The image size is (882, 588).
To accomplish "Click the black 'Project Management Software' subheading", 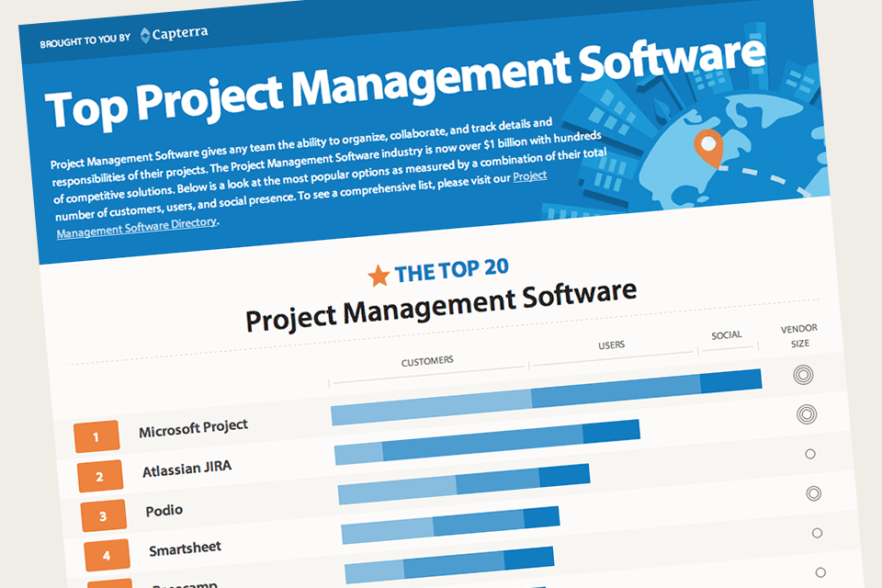I will click(x=441, y=307).
